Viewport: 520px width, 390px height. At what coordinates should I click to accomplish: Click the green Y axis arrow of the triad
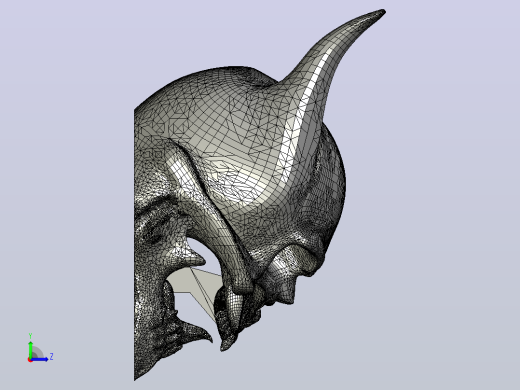point(30,349)
